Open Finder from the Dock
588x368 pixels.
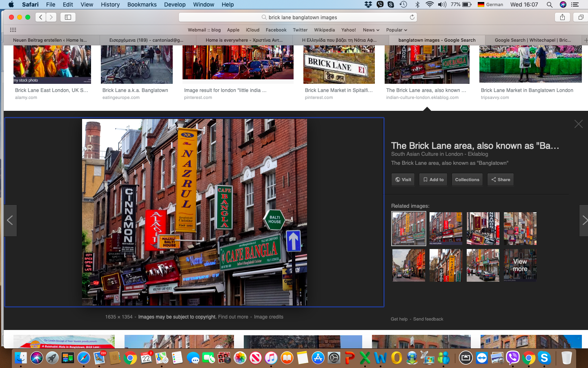click(x=21, y=358)
